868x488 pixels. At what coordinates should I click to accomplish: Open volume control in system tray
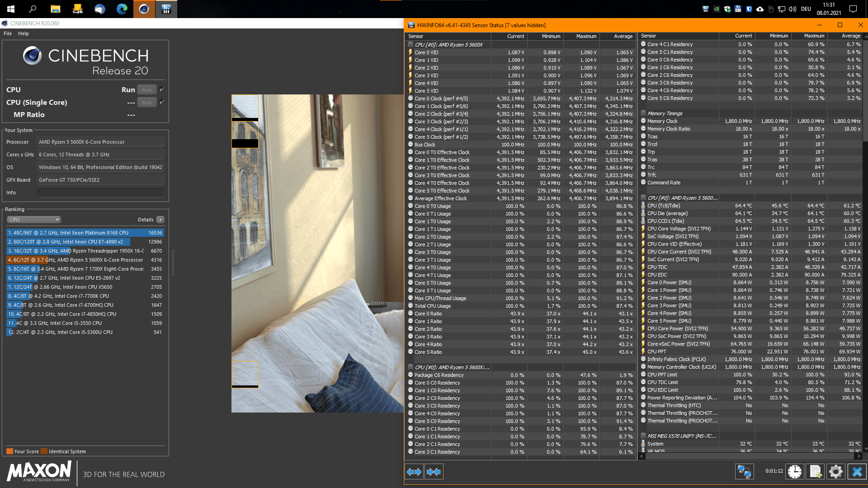click(793, 9)
